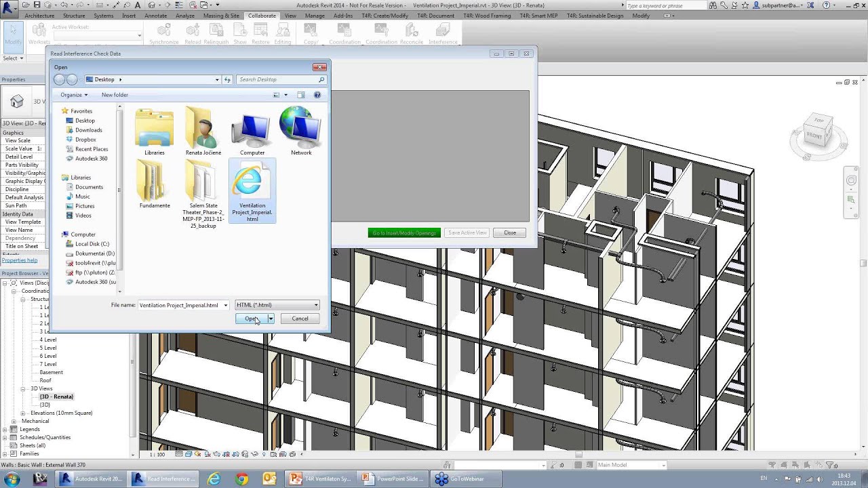The height and width of the screenshot is (488, 868).
Task: Collapse the 3D Views tree node
Action: coord(23,388)
